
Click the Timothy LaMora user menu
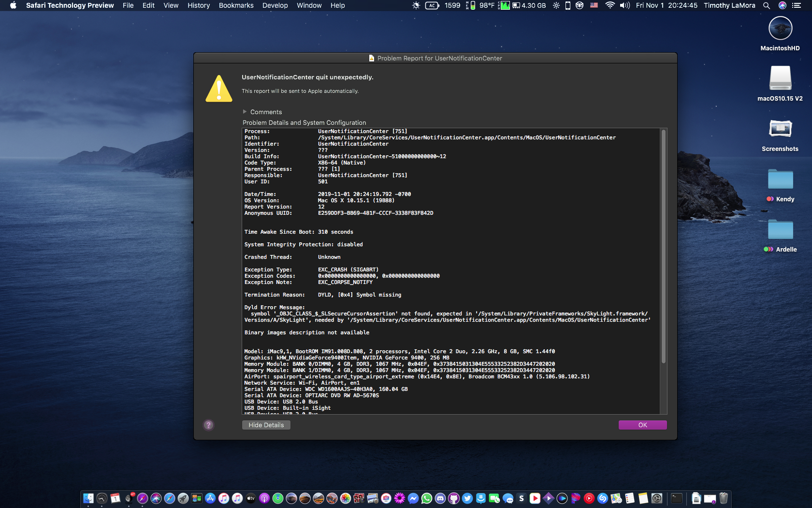[x=729, y=5]
